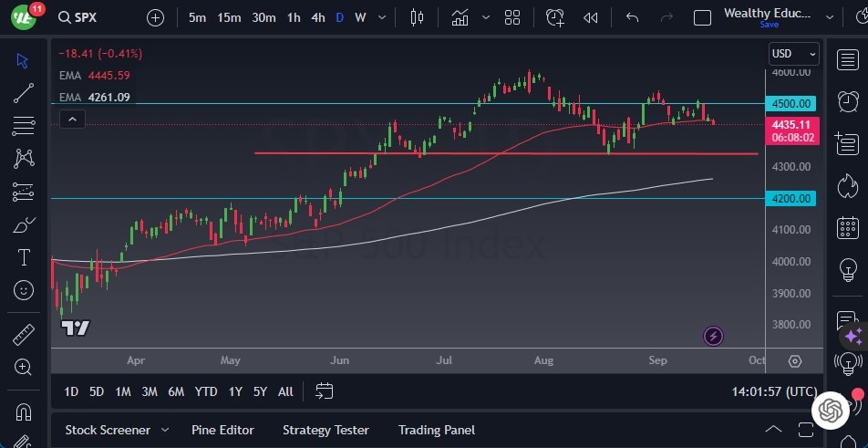The image size is (868, 448).
Task: Open the text annotation tool
Action: pos(24,257)
